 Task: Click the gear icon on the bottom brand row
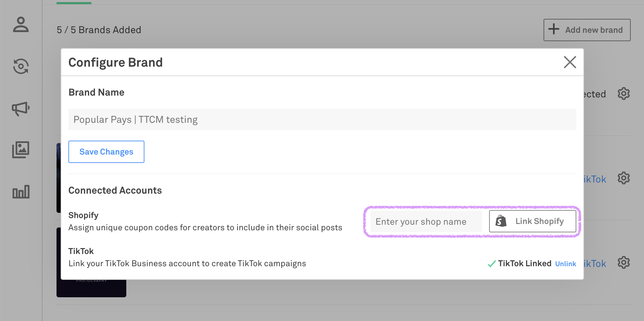tap(623, 262)
